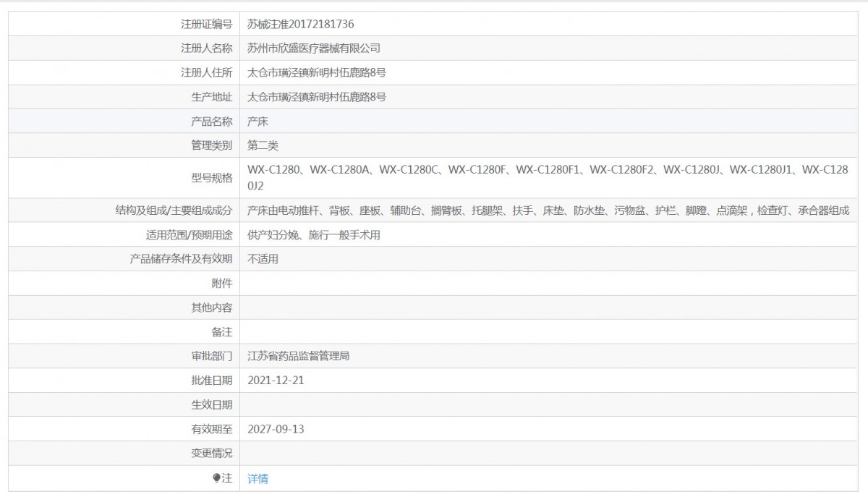The width and height of the screenshot is (868, 497).
Task: Click the 管理类别 label
Action: 211,145
